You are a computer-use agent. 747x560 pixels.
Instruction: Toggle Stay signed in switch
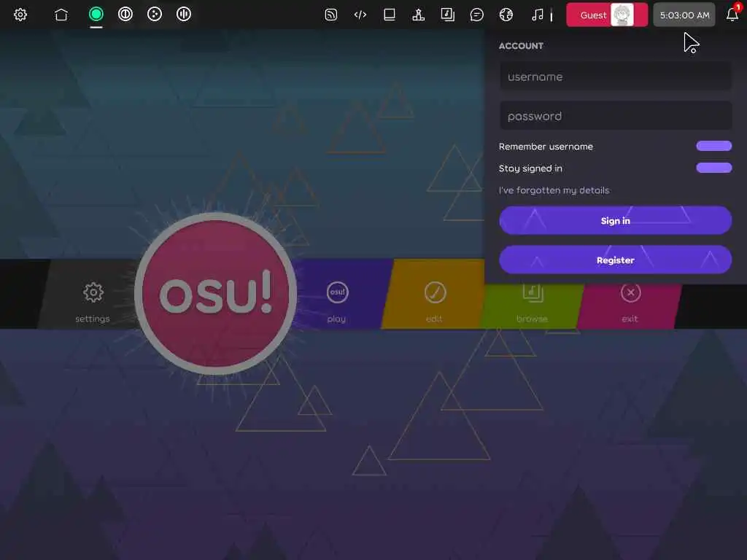coord(713,168)
